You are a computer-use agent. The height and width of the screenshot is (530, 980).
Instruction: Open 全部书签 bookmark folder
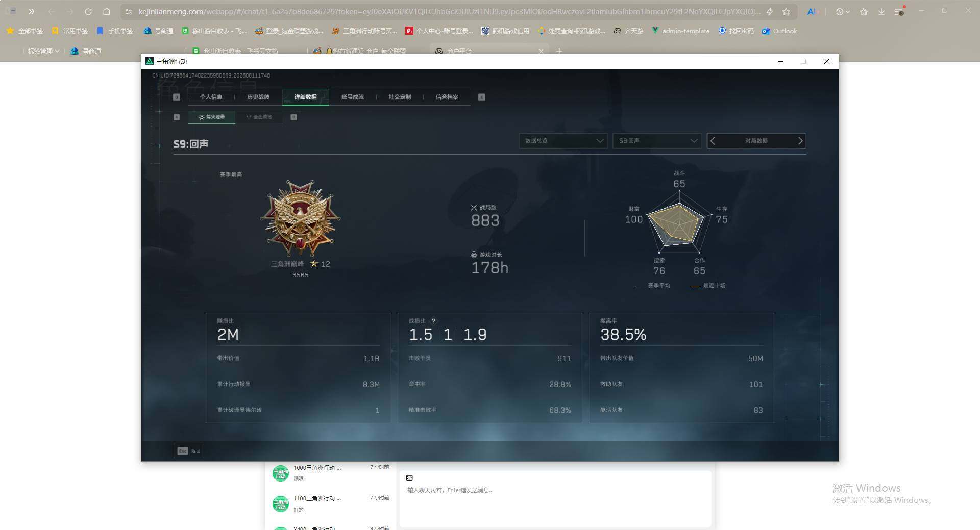tap(24, 31)
